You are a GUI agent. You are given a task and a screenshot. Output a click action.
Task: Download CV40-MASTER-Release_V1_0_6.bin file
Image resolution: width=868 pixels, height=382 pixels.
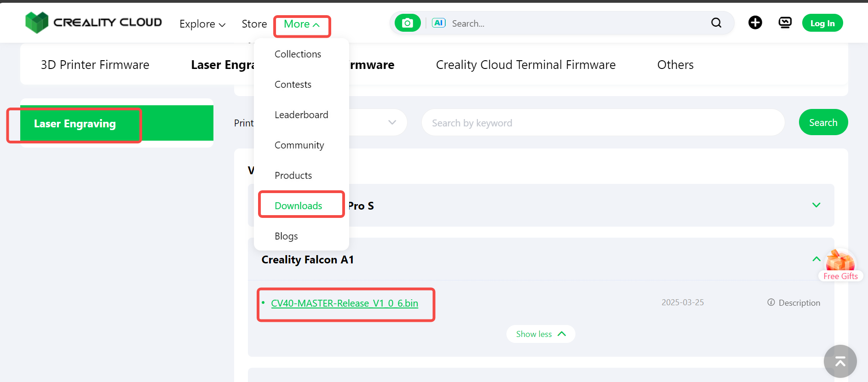pos(345,303)
